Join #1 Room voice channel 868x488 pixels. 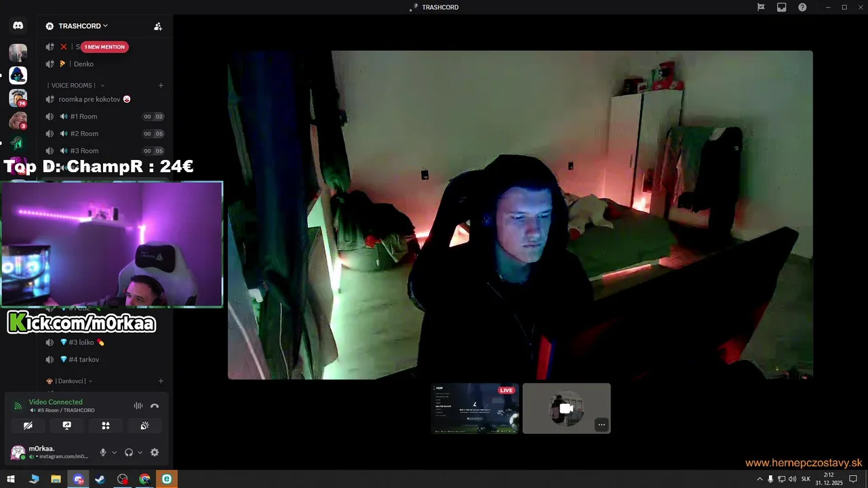[x=105, y=117]
